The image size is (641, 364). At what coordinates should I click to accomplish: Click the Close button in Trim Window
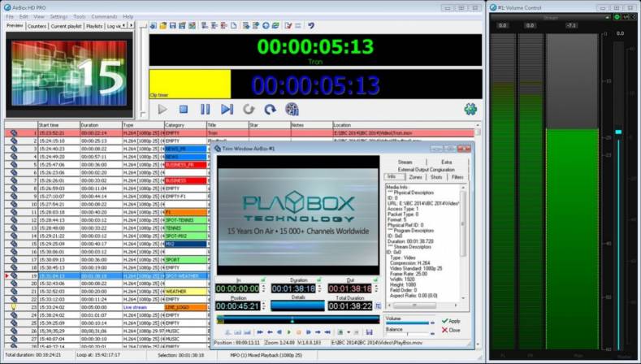click(450, 331)
